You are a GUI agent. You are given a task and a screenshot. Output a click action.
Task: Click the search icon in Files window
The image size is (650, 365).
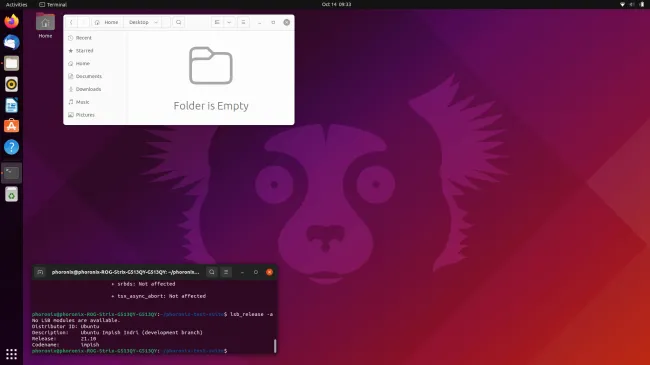coord(179,22)
